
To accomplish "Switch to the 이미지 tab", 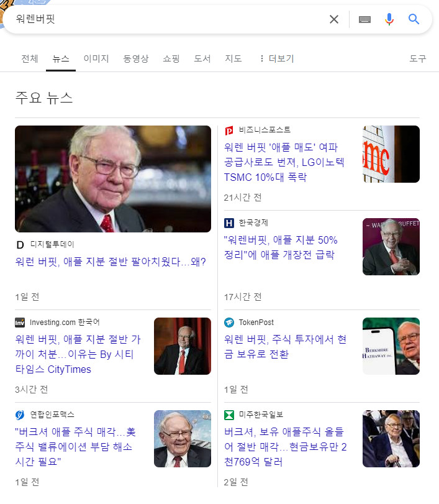I will 96,58.
